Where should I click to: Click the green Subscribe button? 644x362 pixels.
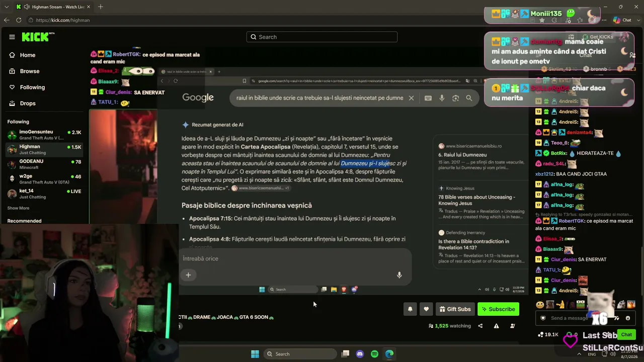pos(498,309)
